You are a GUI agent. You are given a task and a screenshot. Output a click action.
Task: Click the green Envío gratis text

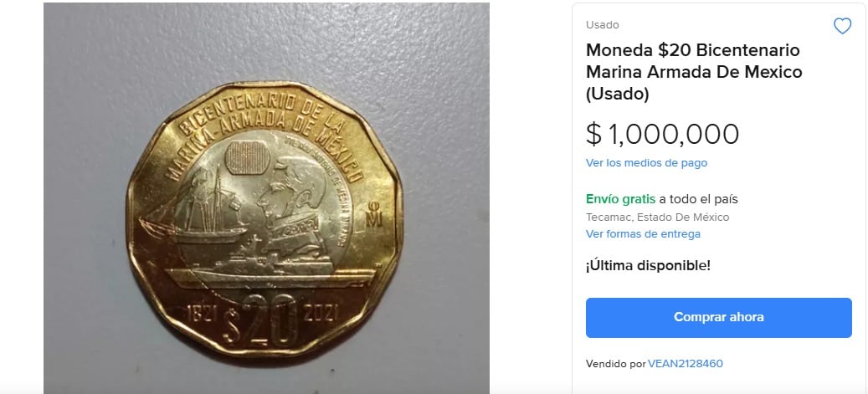[620, 199]
